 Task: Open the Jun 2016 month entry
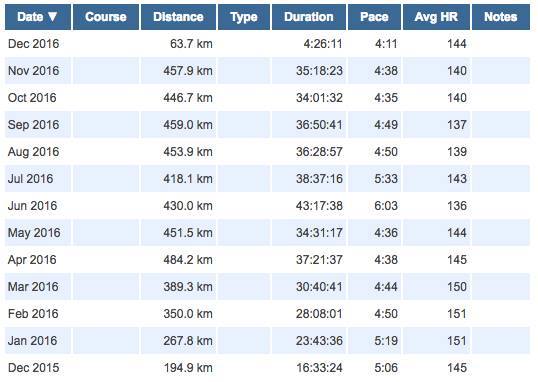pos(32,206)
